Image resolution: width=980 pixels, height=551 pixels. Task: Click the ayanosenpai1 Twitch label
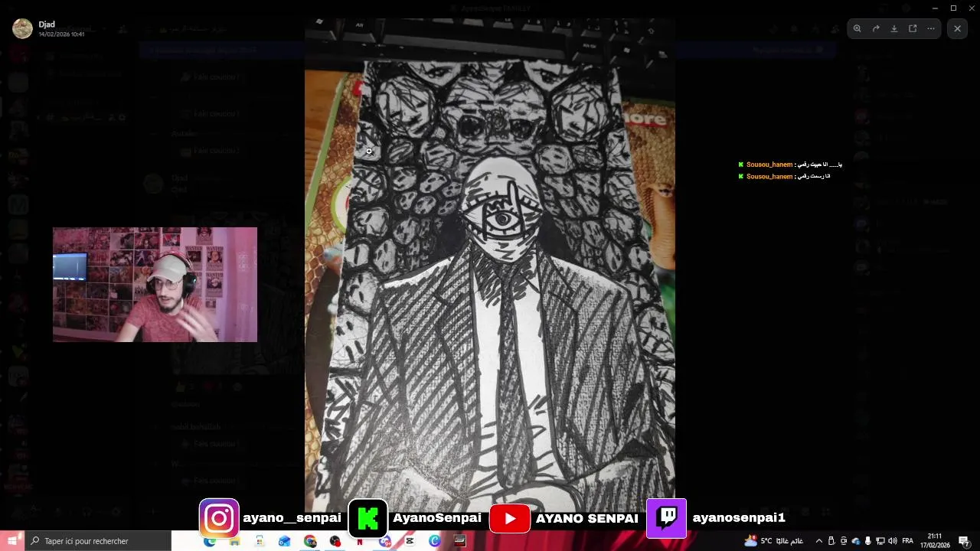[739, 518]
